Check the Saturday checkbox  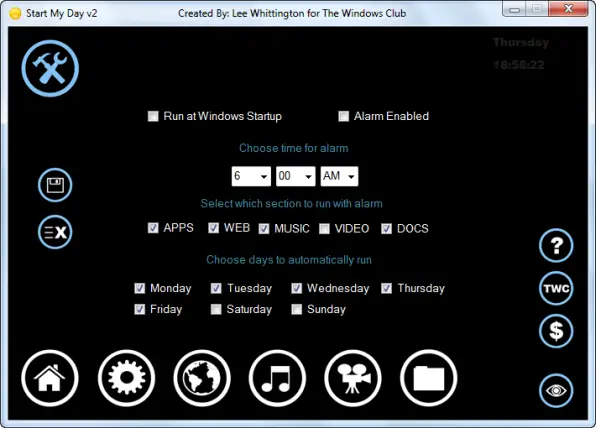click(x=216, y=309)
